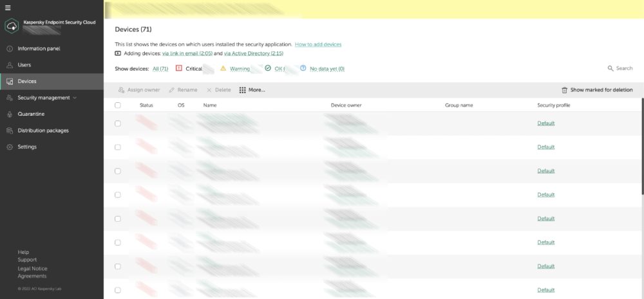Click the Settings gear icon
Viewport: 644px width, 299px height.
pyautogui.click(x=10, y=147)
